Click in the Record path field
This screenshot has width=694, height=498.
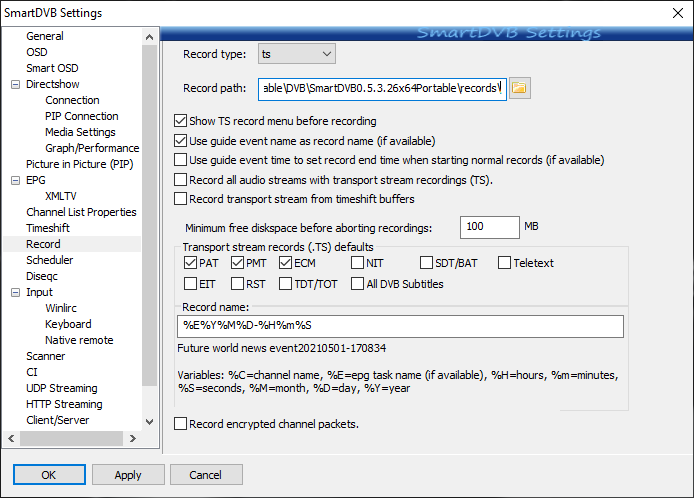pos(382,89)
